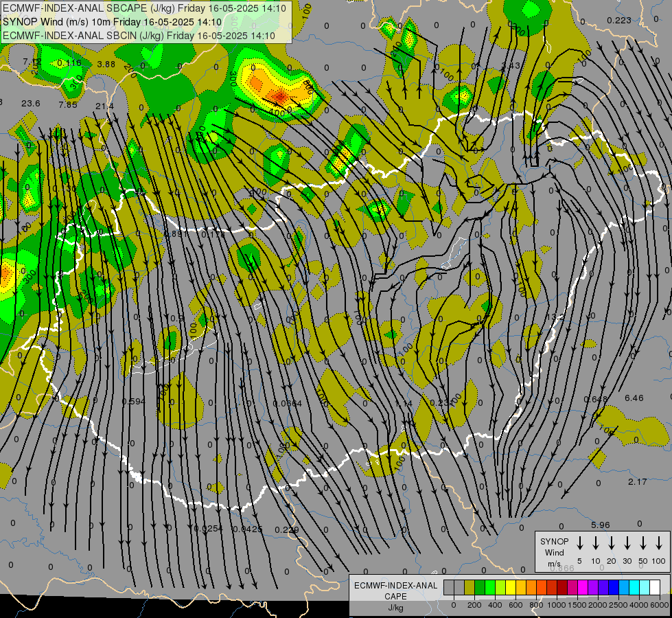Click the 0.116 value on the map
This screenshot has height=618, width=672.
[x=69, y=63]
